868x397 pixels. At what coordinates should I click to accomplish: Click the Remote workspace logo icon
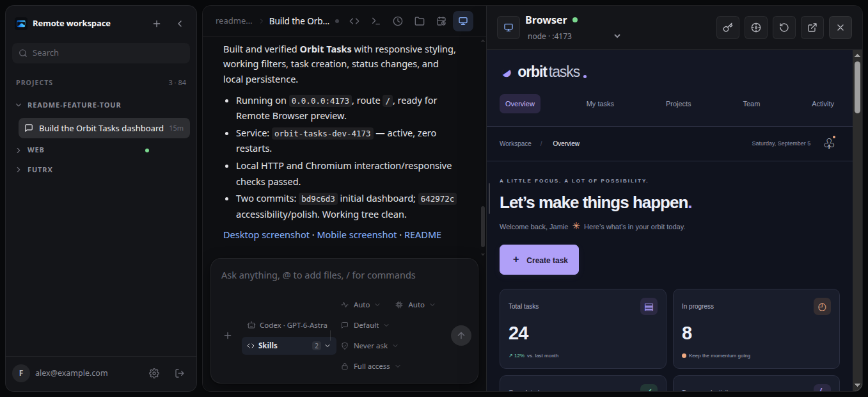(21, 24)
